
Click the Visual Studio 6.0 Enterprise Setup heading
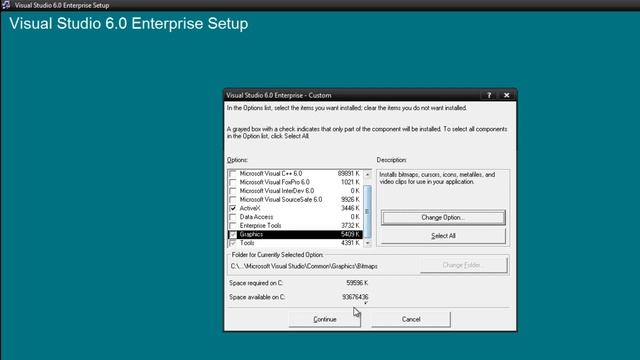[129, 23]
